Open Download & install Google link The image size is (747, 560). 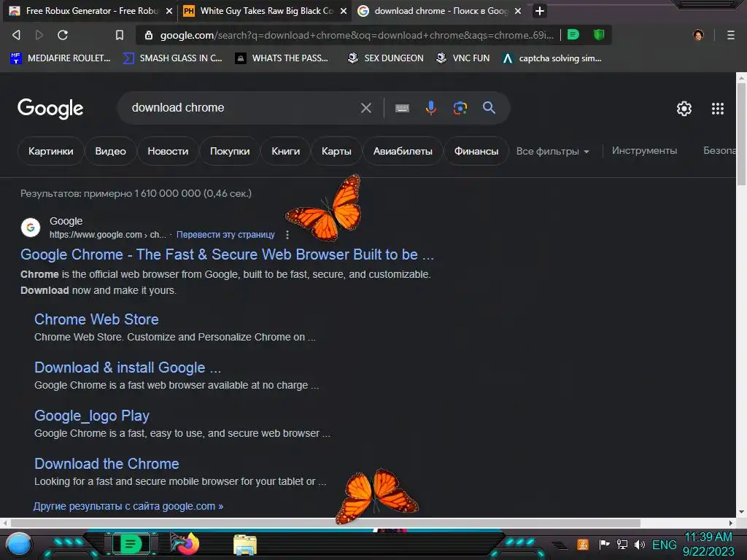pos(128,367)
